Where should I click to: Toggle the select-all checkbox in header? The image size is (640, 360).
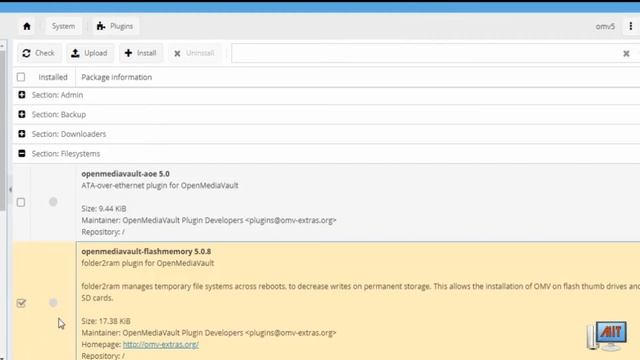[x=21, y=77]
